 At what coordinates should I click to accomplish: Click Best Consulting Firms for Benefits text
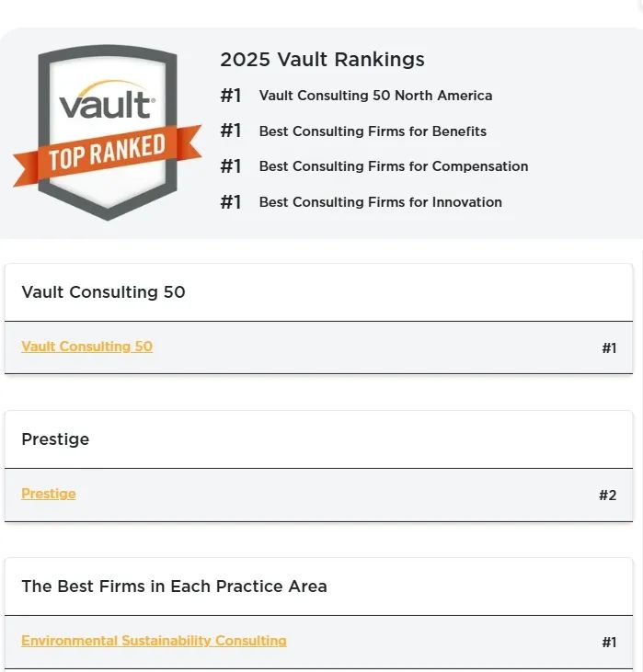(x=373, y=131)
